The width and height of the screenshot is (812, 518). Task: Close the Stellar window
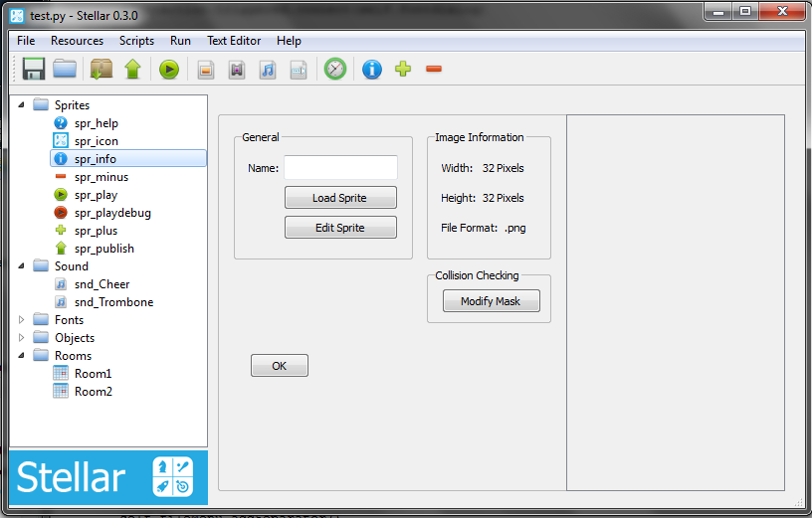782,11
